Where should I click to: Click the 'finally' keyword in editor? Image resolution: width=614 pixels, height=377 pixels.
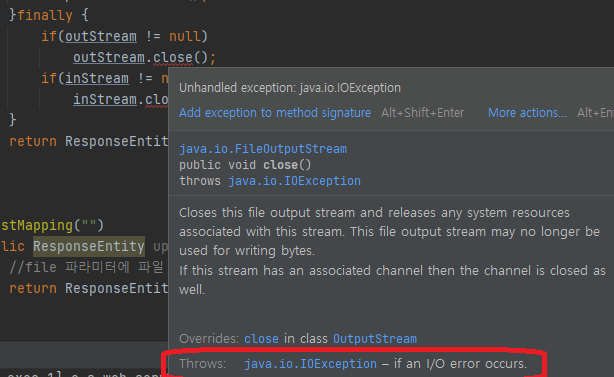point(45,15)
